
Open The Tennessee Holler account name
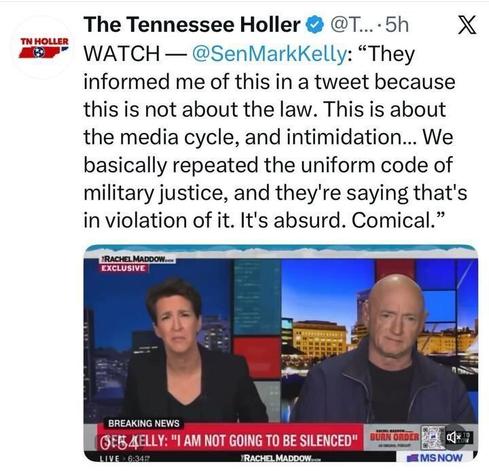pyautogui.click(x=192, y=25)
